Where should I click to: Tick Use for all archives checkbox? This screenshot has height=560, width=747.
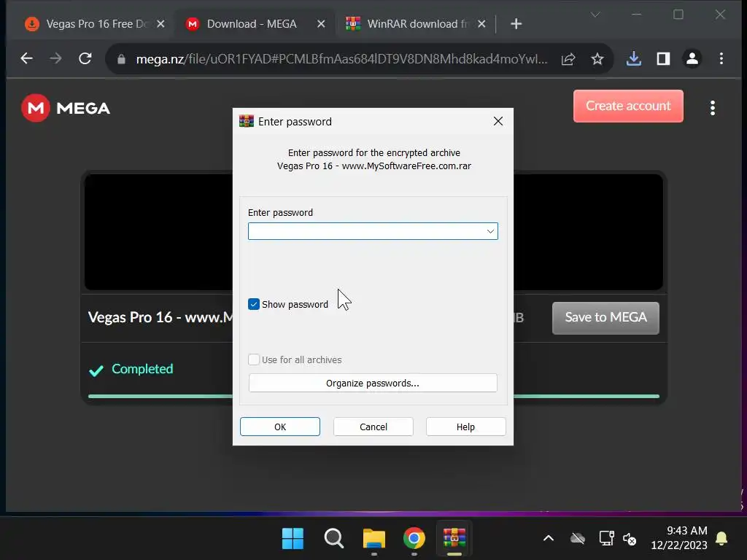click(253, 359)
